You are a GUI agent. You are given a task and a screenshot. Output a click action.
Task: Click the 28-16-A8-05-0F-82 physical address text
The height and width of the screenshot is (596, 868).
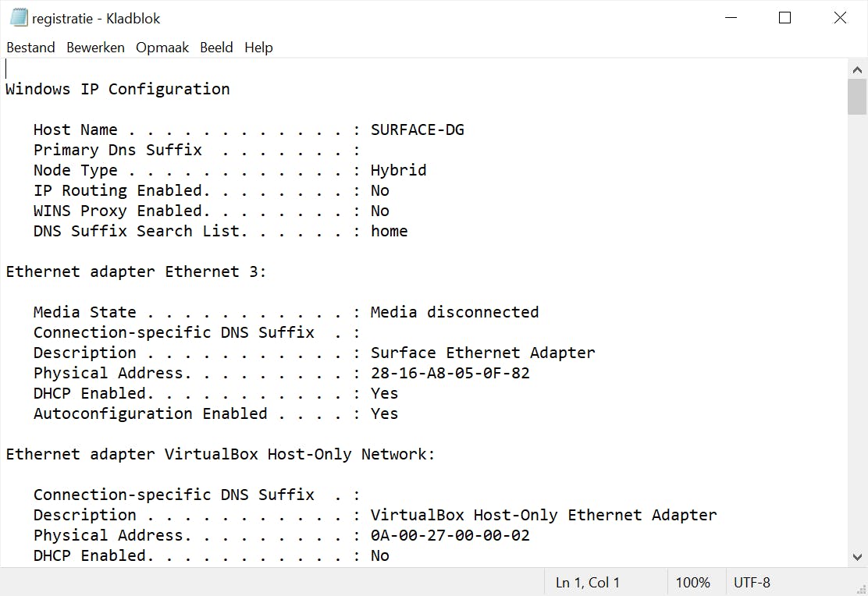pos(450,374)
